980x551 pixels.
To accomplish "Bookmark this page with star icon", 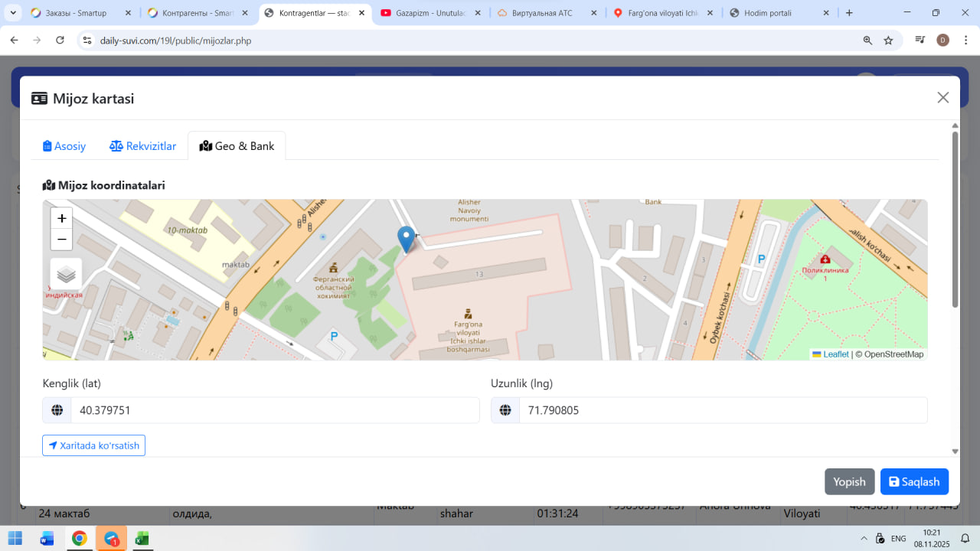I will coord(888,41).
